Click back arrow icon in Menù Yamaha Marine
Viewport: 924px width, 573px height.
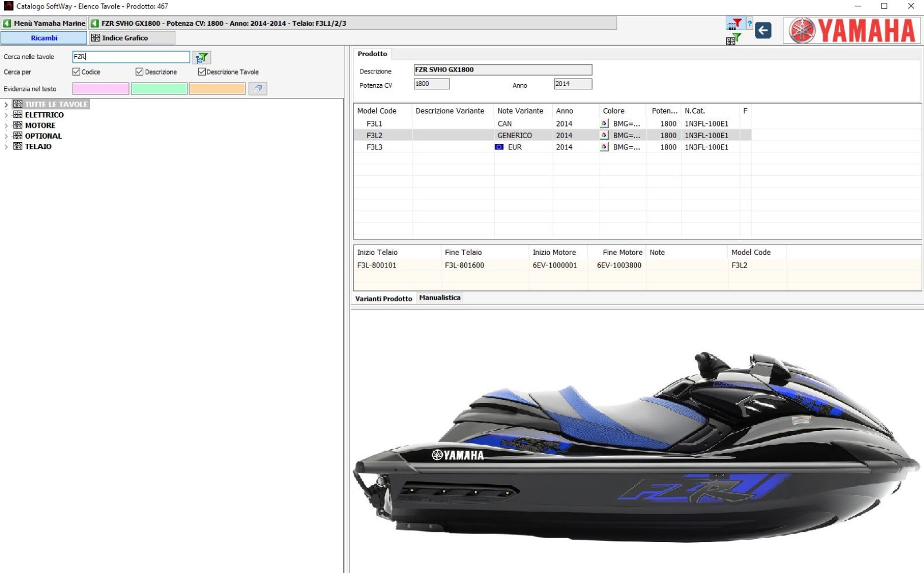7,23
